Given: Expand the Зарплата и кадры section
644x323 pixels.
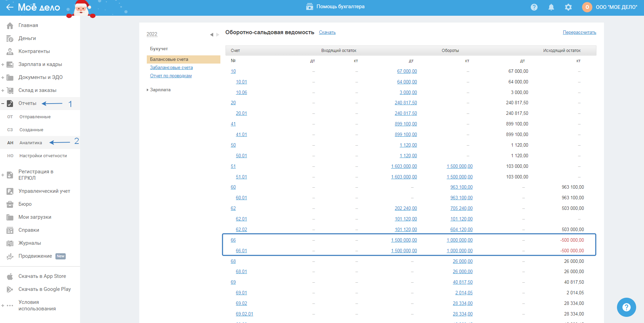Looking at the screenshot, I should click(x=3, y=65).
